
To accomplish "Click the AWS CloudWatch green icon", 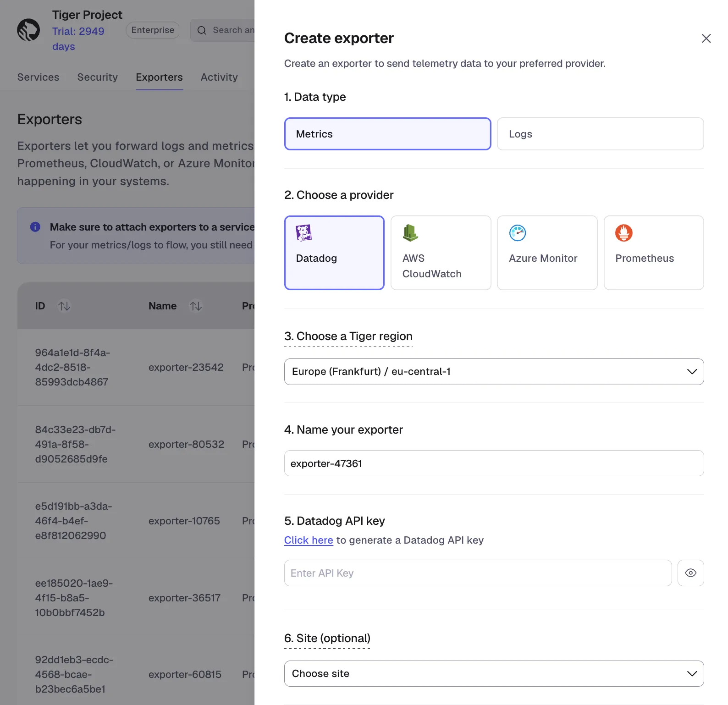I will tap(410, 233).
